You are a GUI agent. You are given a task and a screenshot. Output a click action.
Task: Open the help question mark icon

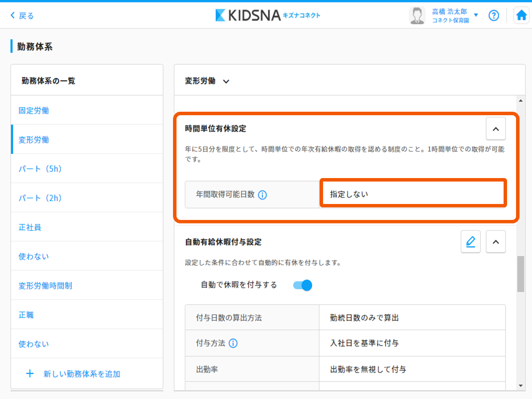pos(494,15)
